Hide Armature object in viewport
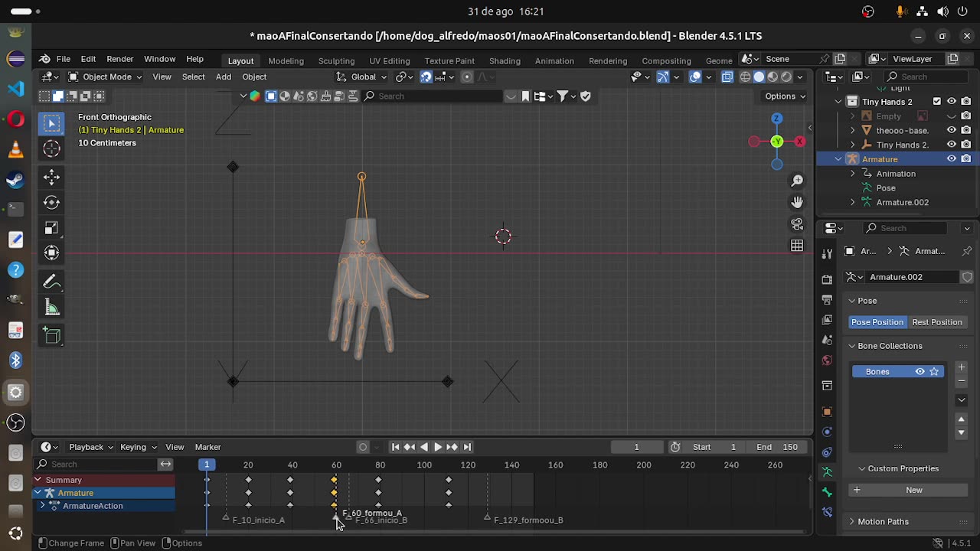 pos(952,159)
